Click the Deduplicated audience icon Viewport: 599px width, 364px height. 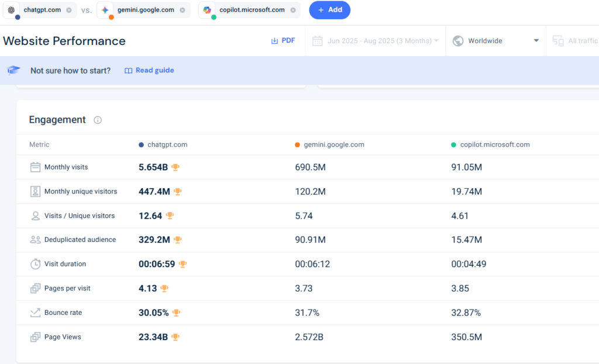[x=35, y=240]
